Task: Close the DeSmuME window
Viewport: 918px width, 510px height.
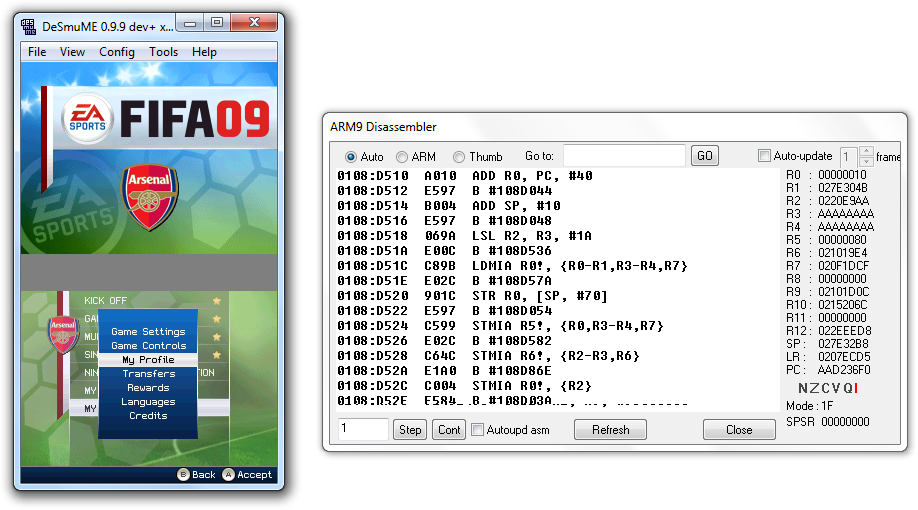Action: [254, 23]
